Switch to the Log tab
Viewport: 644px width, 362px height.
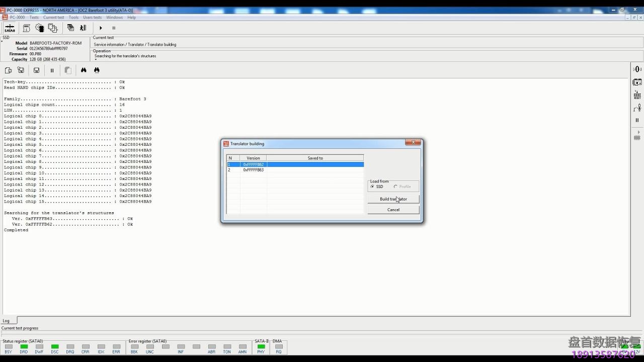click(6, 321)
